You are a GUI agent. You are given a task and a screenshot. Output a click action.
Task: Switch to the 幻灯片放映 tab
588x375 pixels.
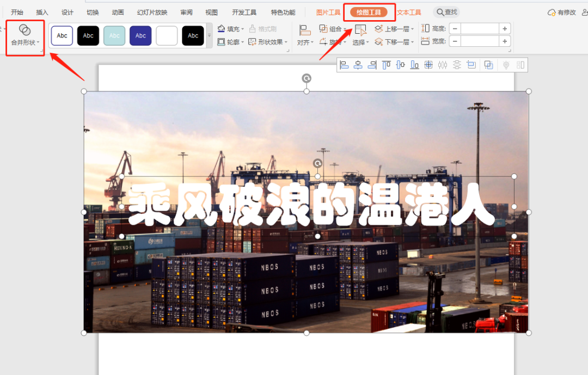tap(152, 13)
